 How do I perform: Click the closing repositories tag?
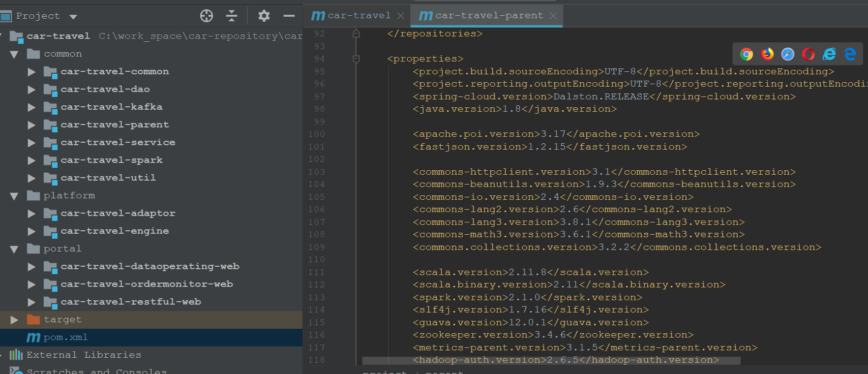tap(435, 33)
